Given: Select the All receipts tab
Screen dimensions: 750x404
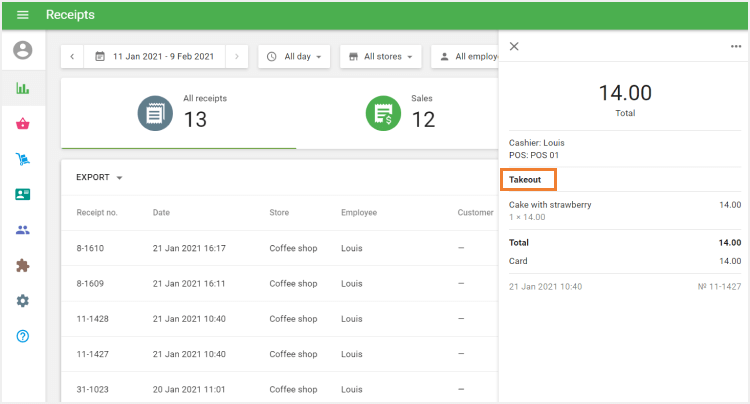Looking at the screenshot, I should (x=178, y=113).
